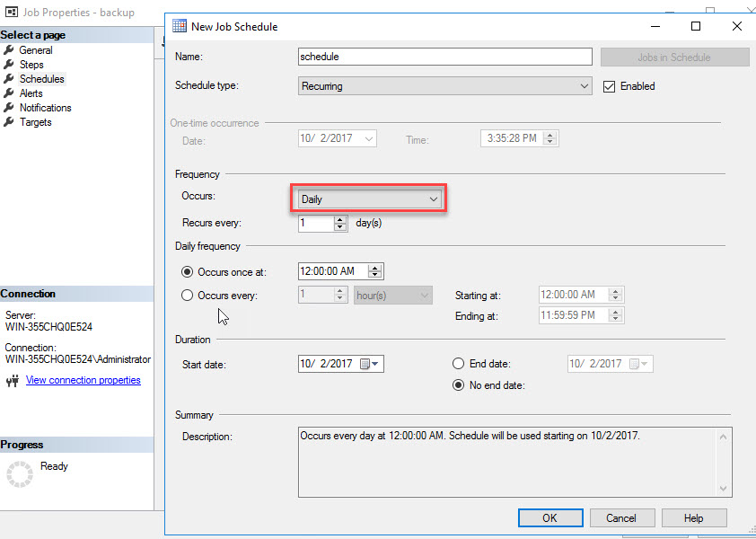This screenshot has width=756, height=539.
Task: Select the End date radio option
Action: (459, 364)
